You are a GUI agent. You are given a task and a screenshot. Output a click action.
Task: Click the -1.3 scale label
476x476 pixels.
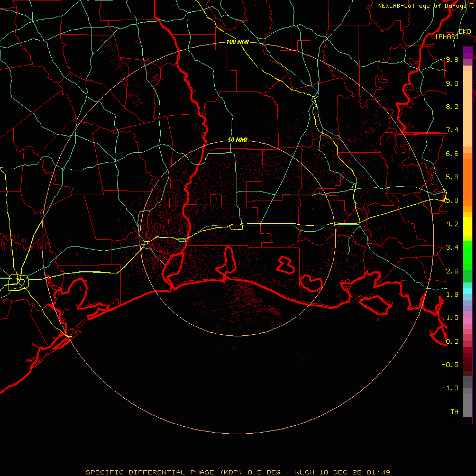click(x=450, y=388)
